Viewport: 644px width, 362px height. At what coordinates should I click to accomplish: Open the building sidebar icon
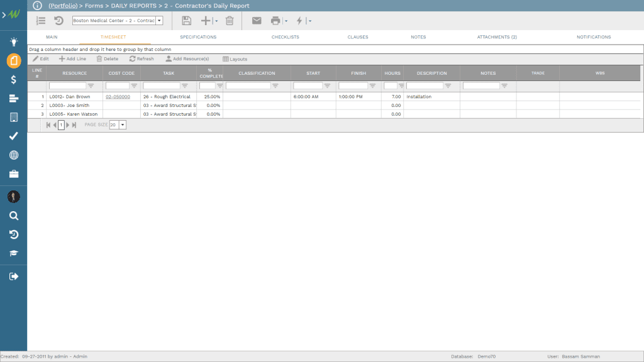coord(14,118)
